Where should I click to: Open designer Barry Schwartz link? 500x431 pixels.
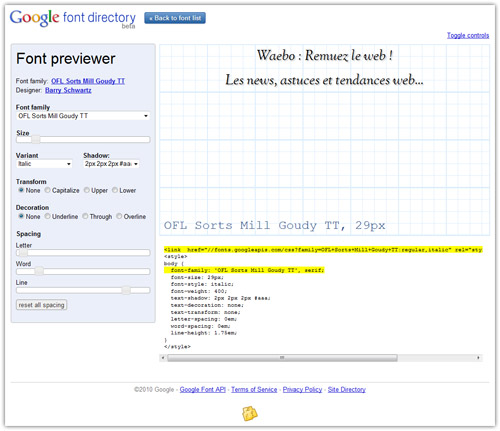click(x=68, y=90)
